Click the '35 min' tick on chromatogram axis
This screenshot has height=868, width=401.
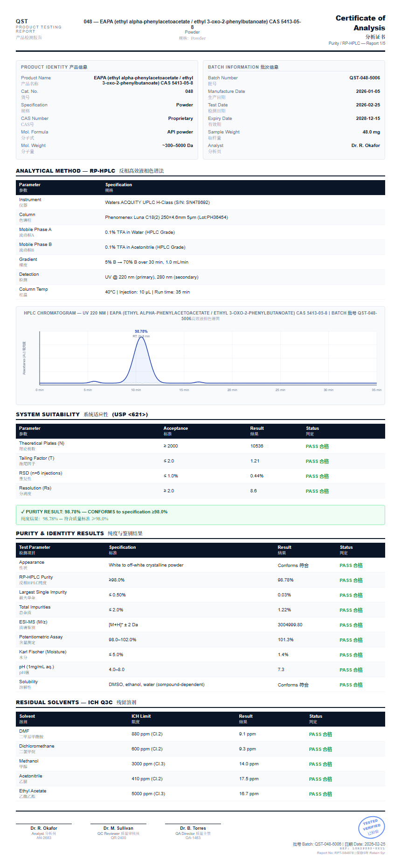pos(376,390)
